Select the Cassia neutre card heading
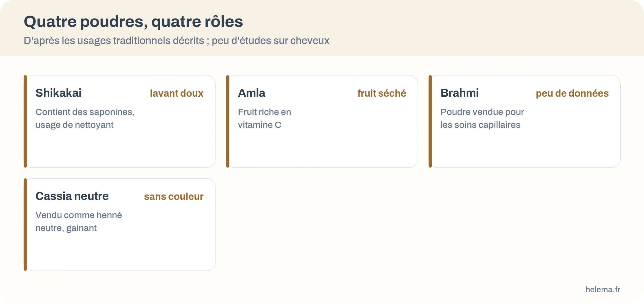The width and height of the screenshot is (644, 303). pos(72,196)
